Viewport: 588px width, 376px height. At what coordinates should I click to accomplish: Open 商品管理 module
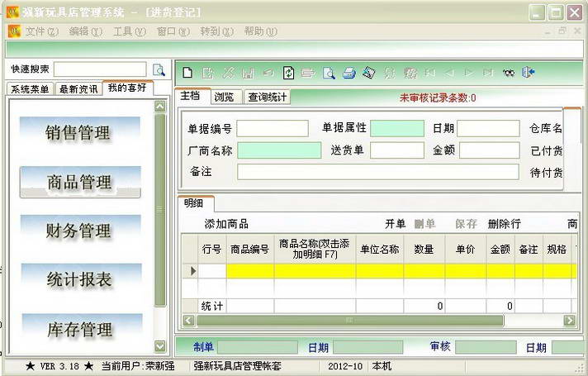pyautogui.click(x=80, y=182)
